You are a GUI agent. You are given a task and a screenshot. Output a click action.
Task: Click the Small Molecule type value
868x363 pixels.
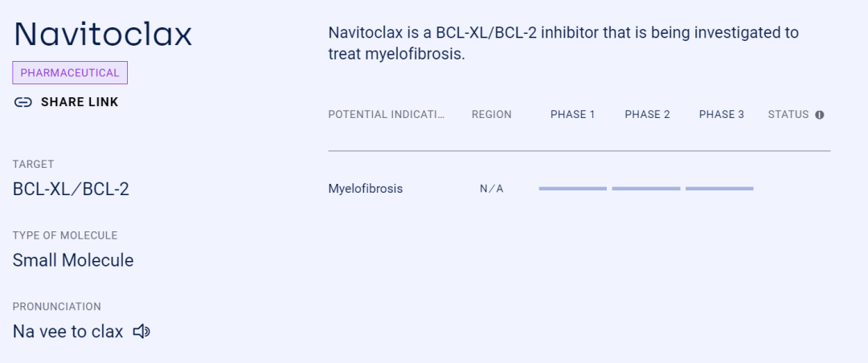pos(73,260)
